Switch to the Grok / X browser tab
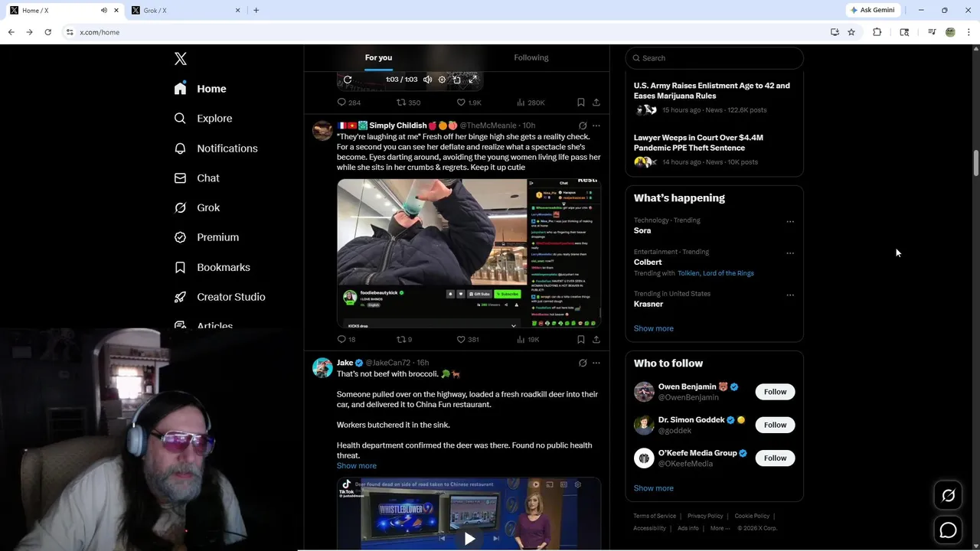 (x=185, y=10)
